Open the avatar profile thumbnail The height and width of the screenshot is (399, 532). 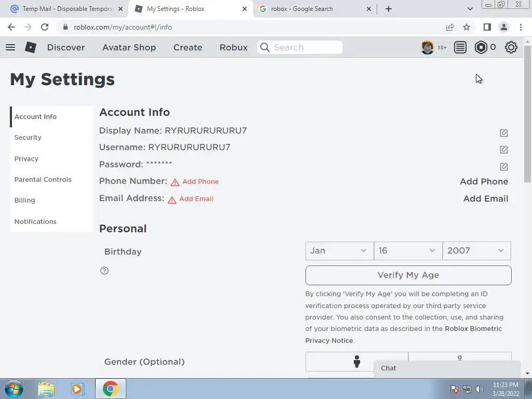[x=427, y=47]
